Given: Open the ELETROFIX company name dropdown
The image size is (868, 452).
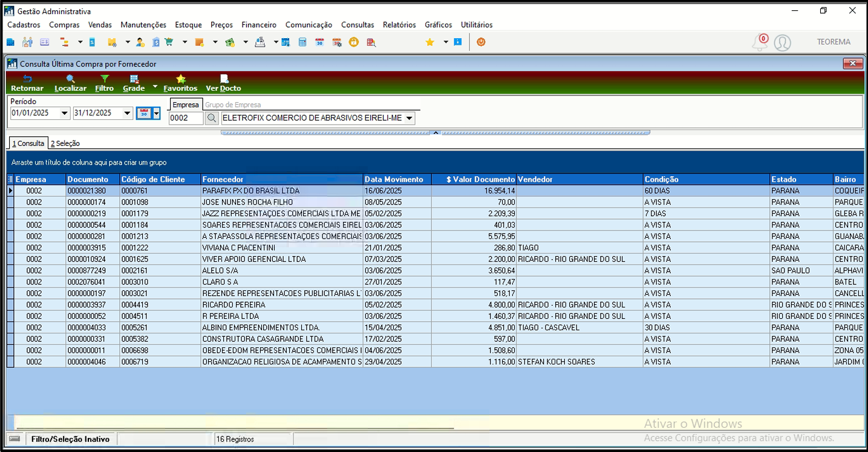Looking at the screenshot, I should [x=410, y=119].
